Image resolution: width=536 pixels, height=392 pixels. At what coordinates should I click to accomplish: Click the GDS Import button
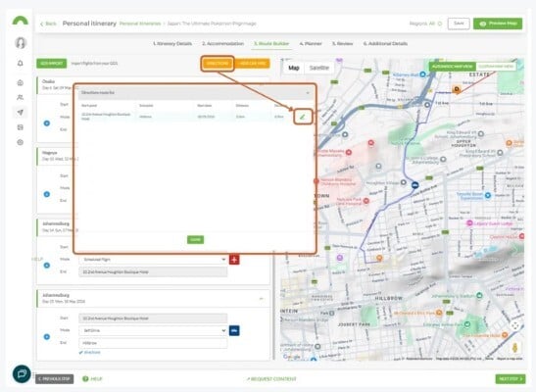(x=52, y=64)
